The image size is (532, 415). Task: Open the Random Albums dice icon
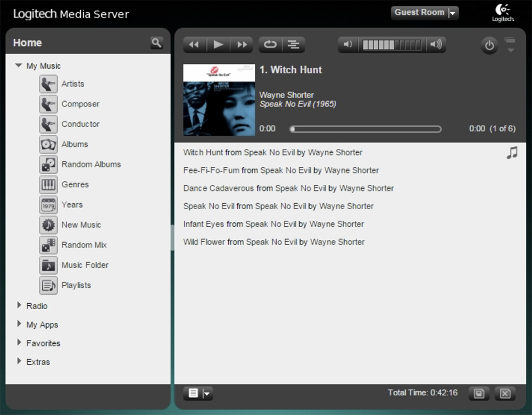[x=48, y=164]
